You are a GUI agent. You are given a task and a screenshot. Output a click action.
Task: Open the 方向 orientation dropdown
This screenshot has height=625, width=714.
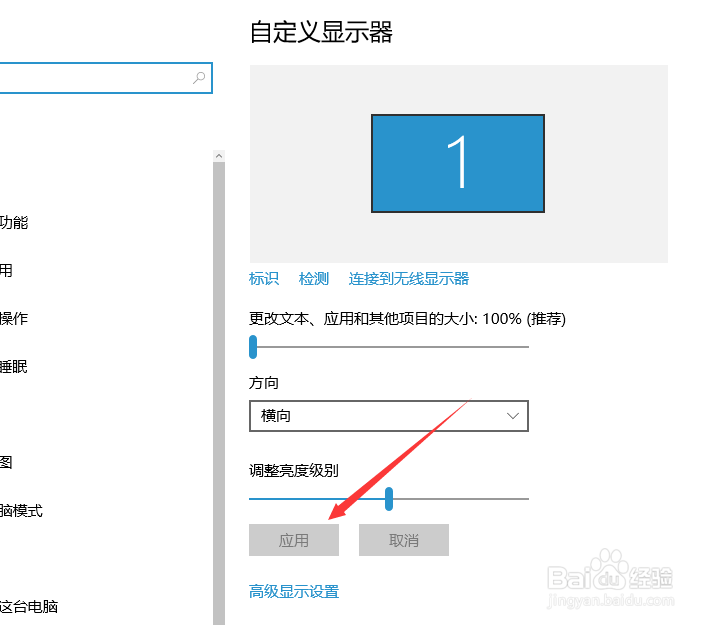pyautogui.click(x=388, y=416)
